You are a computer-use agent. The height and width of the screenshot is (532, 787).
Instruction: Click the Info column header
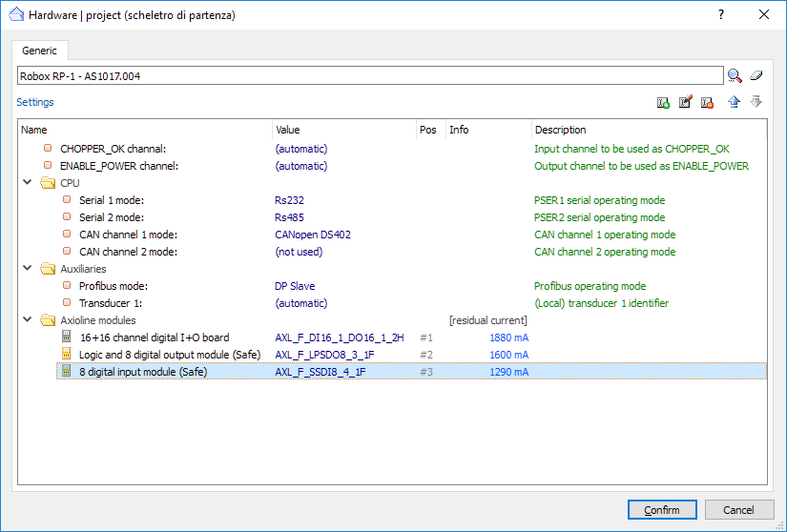coord(488,130)
